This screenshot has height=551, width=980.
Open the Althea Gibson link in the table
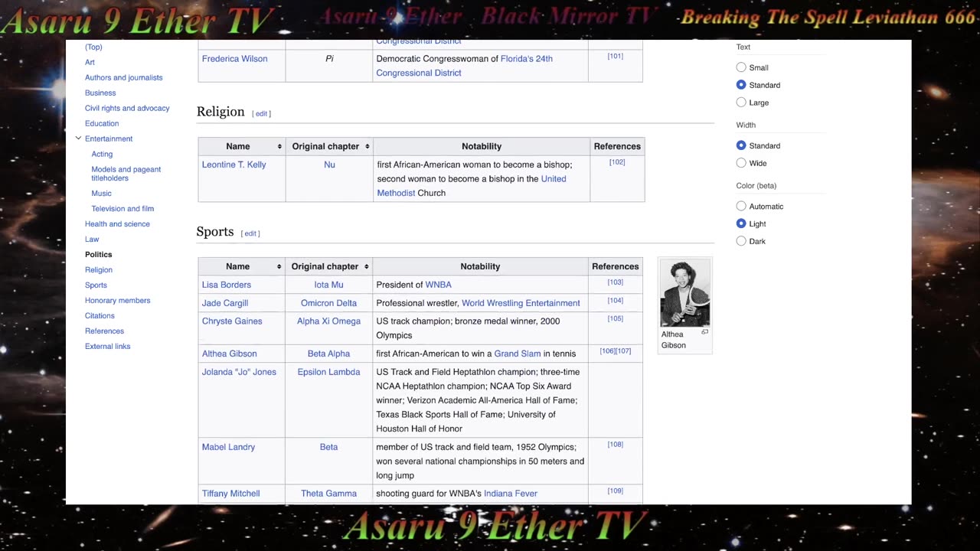pyautogui.click(x=229, y=354)
